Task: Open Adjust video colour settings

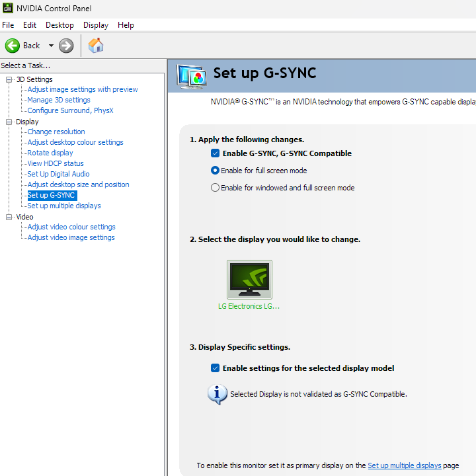Action: pyautogui.click(x=71, y=227)
